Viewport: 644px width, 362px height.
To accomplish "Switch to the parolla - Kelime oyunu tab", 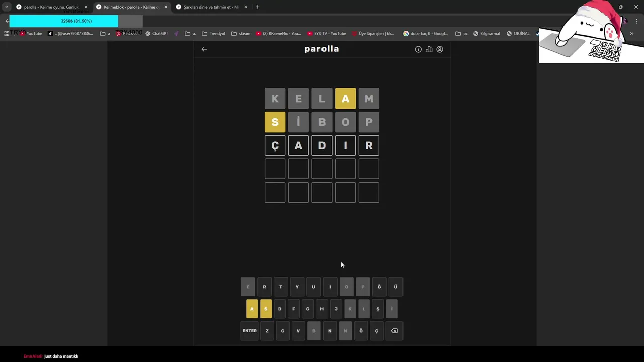I will (51, 7).
